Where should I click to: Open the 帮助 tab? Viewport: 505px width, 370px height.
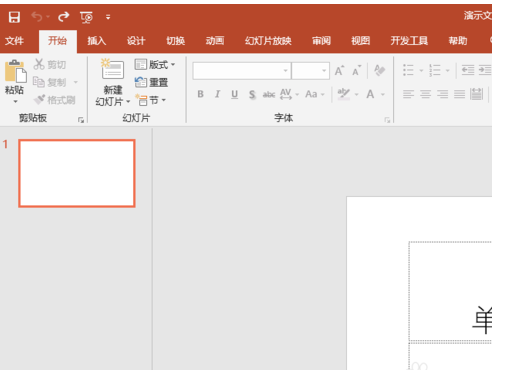click(458, 41)
